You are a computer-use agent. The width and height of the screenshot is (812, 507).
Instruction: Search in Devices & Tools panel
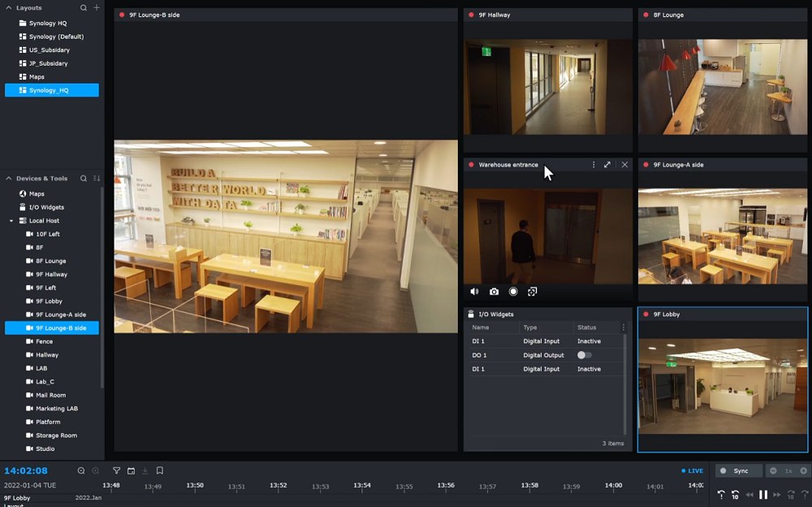point(84,178)
